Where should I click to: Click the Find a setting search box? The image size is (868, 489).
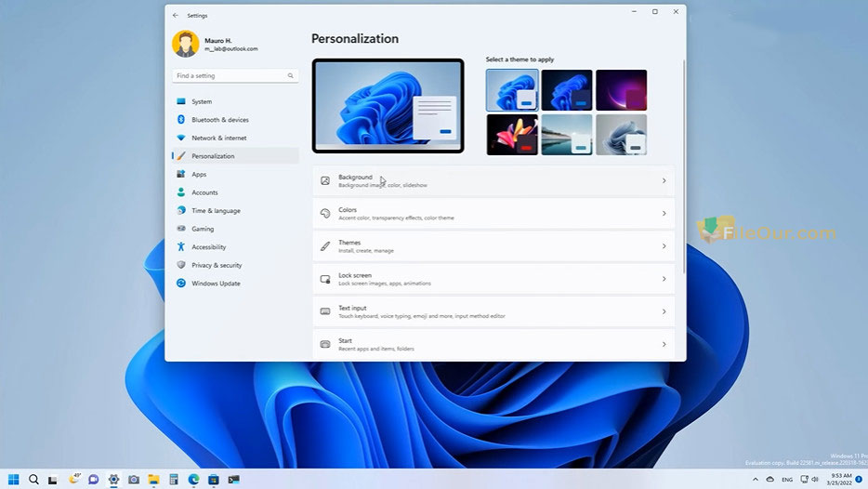point(228,75)
